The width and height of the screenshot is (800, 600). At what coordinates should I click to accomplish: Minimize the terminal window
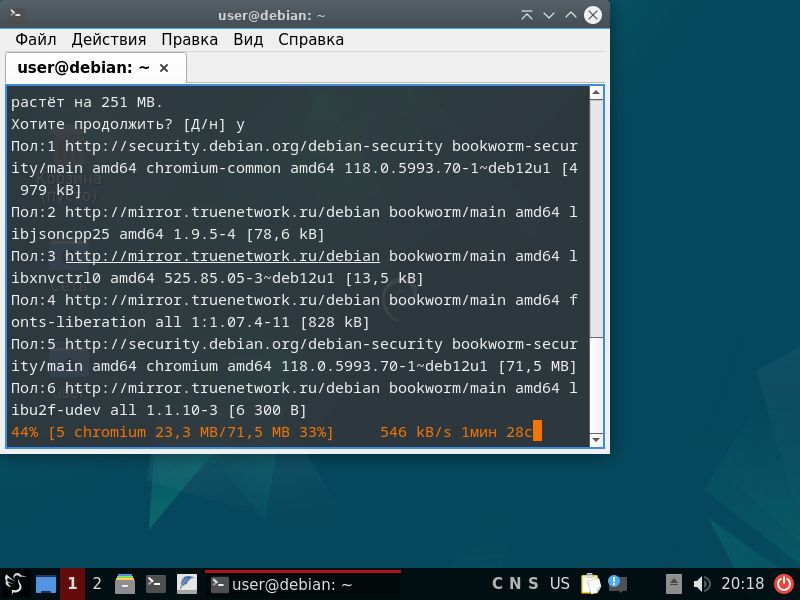pos(549,15)
